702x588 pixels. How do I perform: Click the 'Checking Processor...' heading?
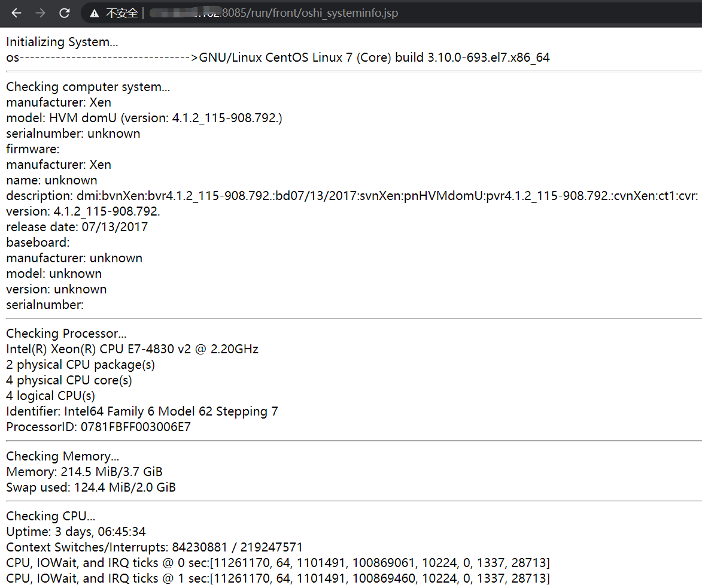66,334
